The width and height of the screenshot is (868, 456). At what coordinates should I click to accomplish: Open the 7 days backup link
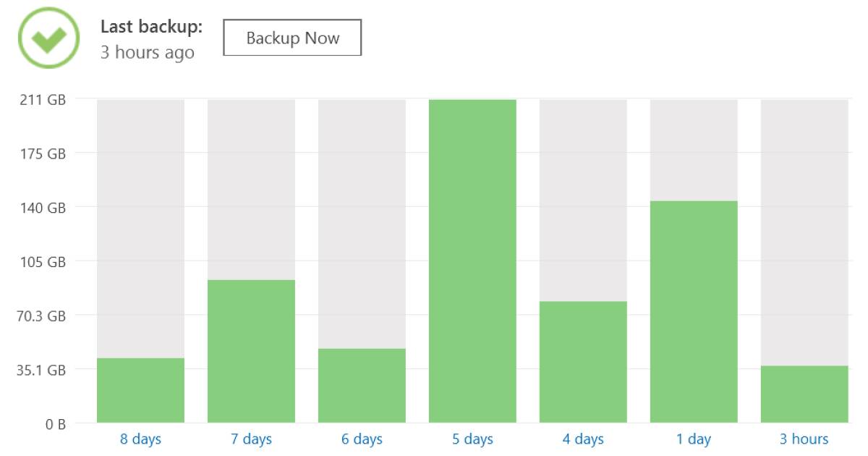(251, 439)
